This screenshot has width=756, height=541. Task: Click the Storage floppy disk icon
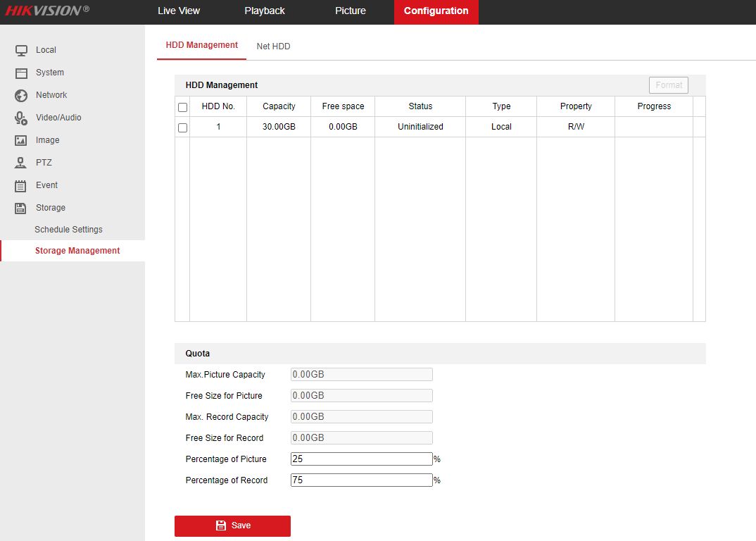(21, 208)
